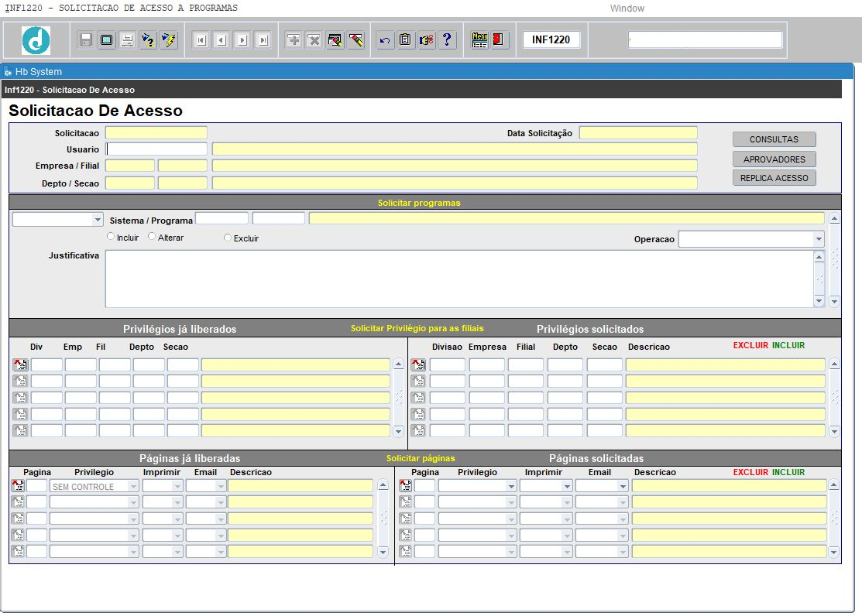Screen dimensions: 862x616
Task: Open Imprimir dropdown beside SEM CONTROLE
Action: (177, 486)
